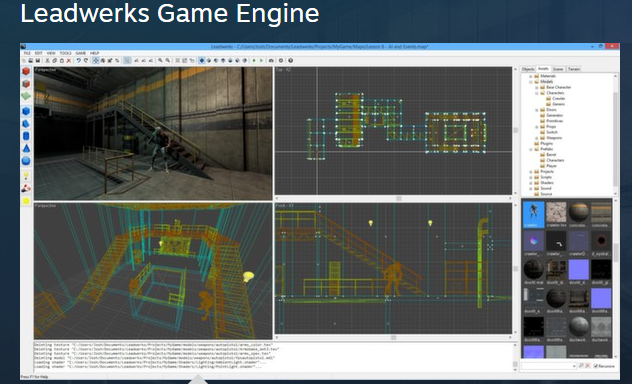This screenshot has width=632, height=384.
Task: Select the blue cone primitive tool
Action: pos(26,148)
